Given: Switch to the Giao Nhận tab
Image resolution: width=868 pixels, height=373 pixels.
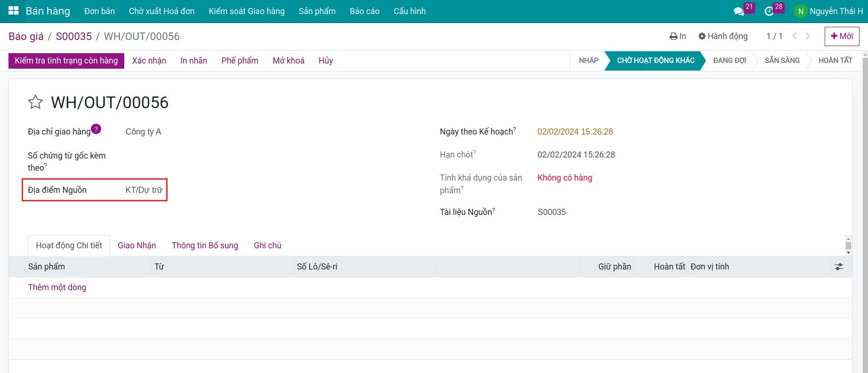Looking at the screenshot, I should (137, 246).
